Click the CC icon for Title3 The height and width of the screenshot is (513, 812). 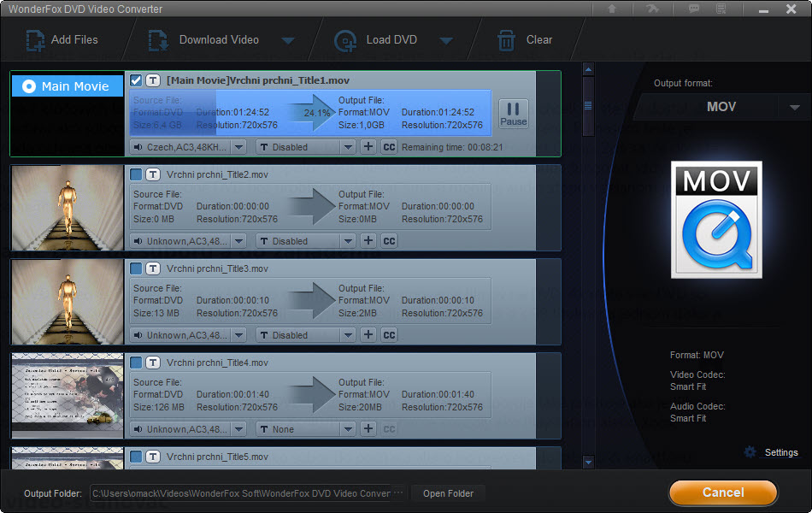point(389,335)
